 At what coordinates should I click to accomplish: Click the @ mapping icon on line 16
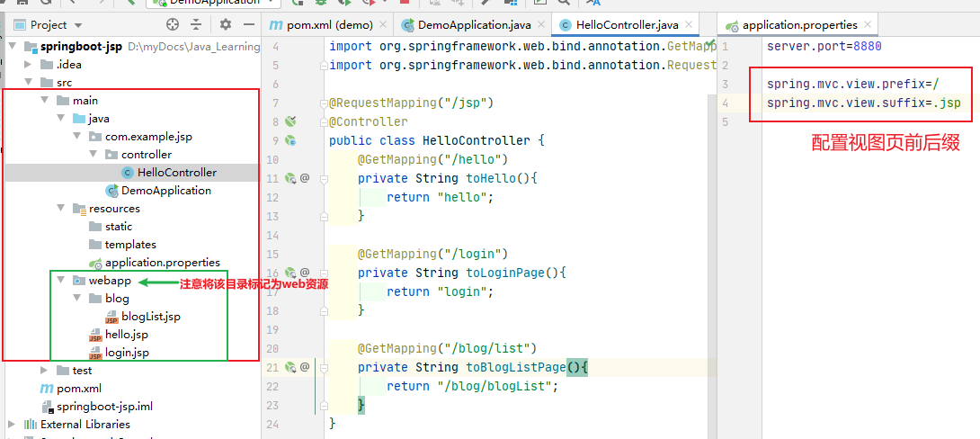click(305, 273)
